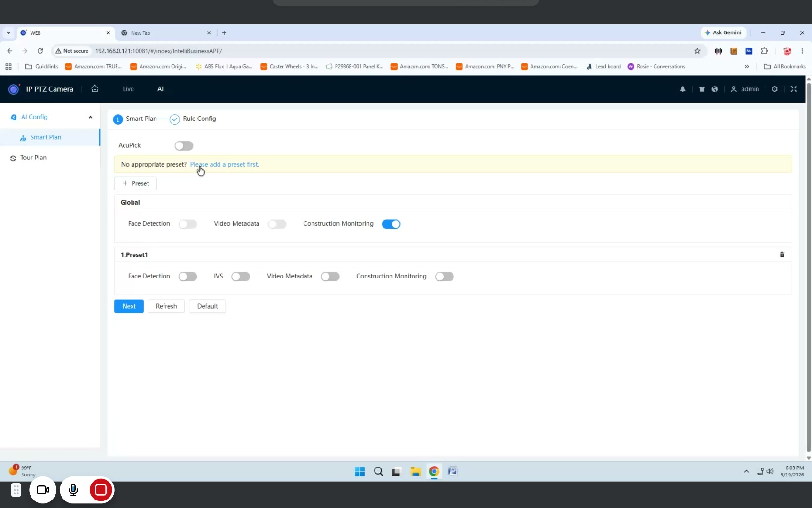Enable Preset1 Face Detection switch
Image resolution: width=812 pixels, height=508 pixels.
[x=188, y=277]
